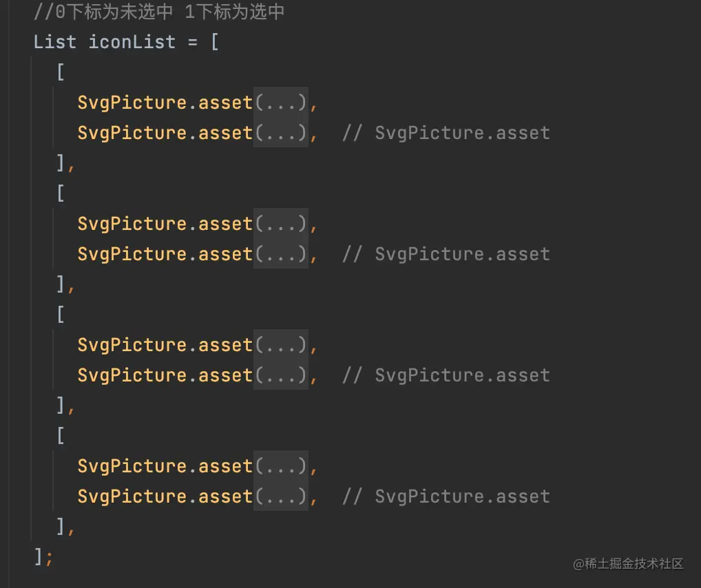Click the opening bracket after iconList =
Viewport: 701px width, 588px height.
tap(215, 42)
